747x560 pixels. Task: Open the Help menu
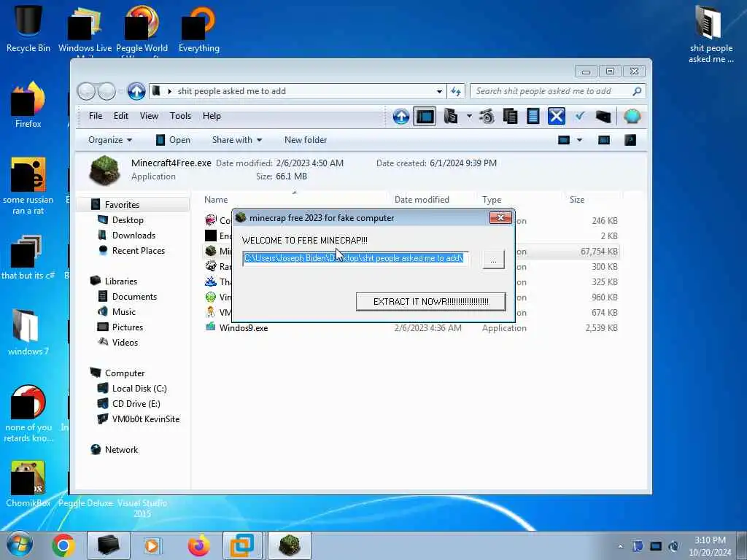(x=212, y=116)
